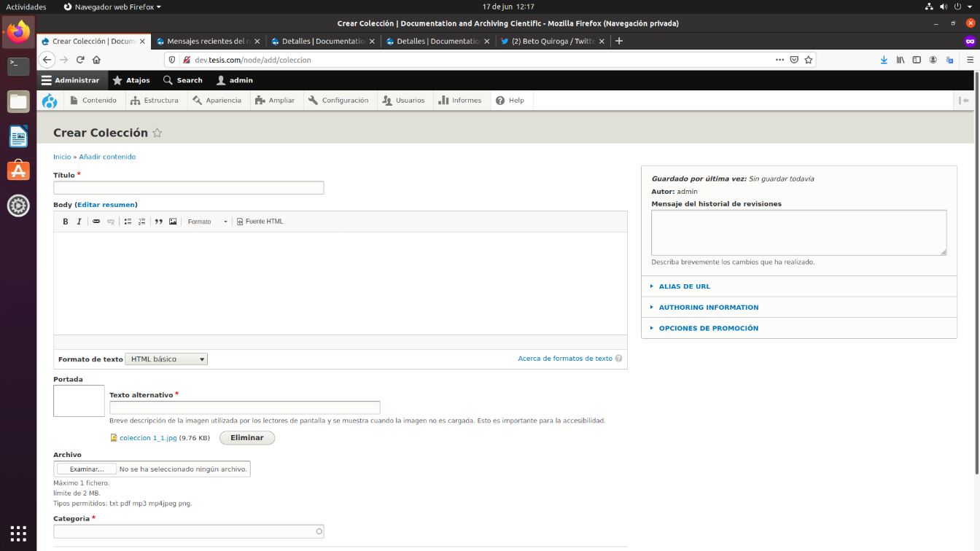Open Atajos from the admin toolbar star
980x551 pixels.
point(131,80)
